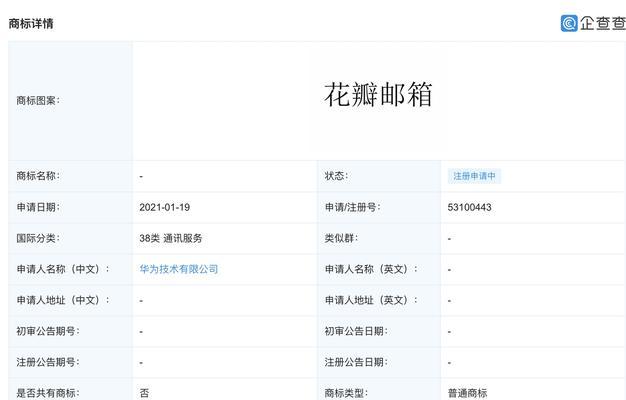Image resolution: width=626 pixels, height=400 pixels.
Task: Click the 初审公告期号 label
Action: coord(48,331)
